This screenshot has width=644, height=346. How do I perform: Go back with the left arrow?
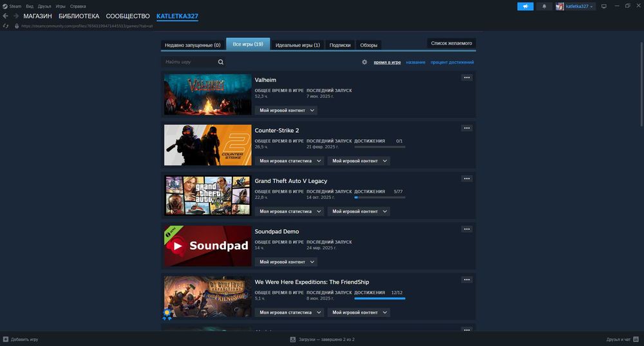click(5, 16)
